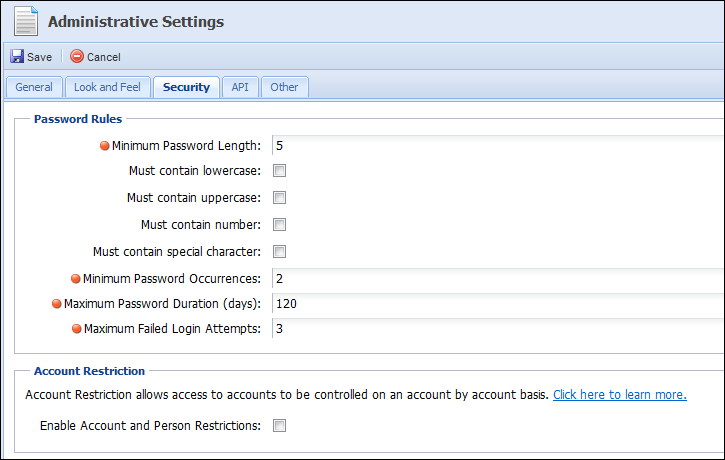
Task: Click the required marker beside Maximum Password Duration
Action: pos(56,304)
